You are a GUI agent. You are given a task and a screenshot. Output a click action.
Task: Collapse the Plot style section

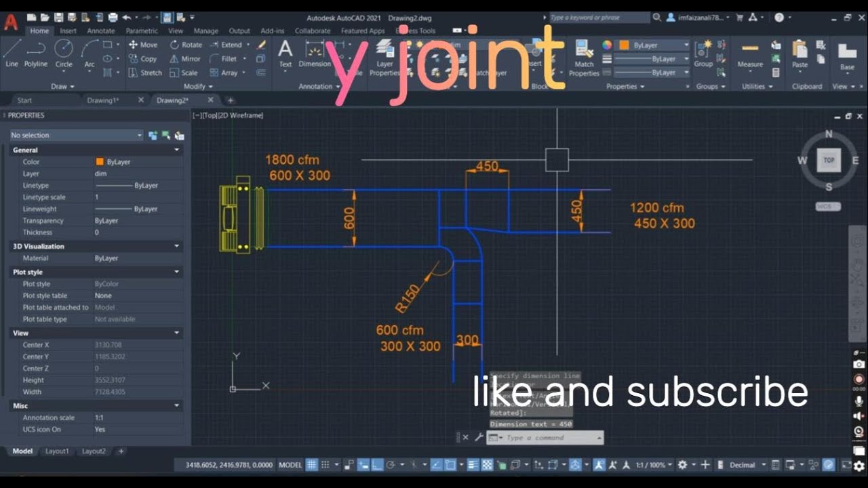177,272
